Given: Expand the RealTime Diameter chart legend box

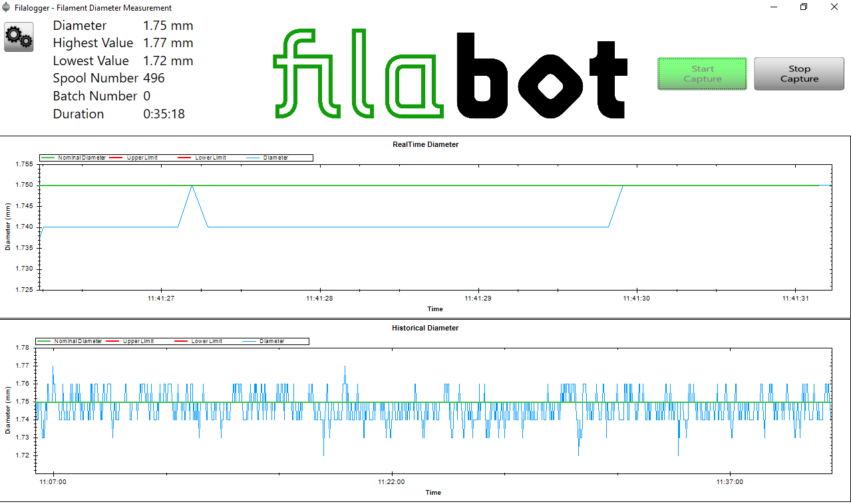Looking at the screenshot, I should pyautogui.click(x=176, y=158).
